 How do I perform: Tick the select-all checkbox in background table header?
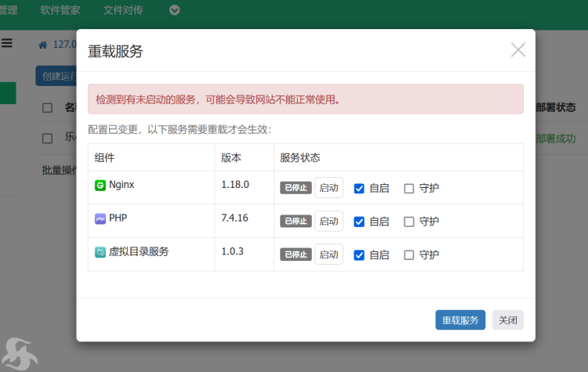click(47, 108)
